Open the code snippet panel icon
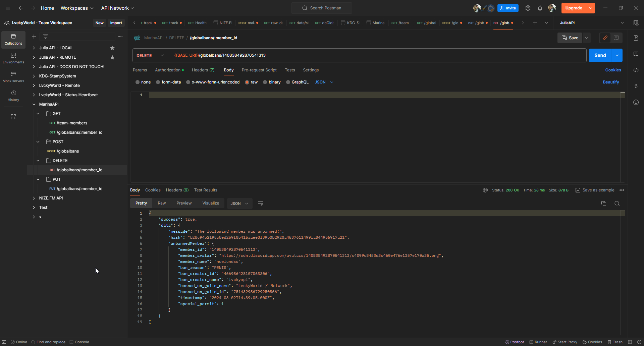The width and height of the screenshot is (644, 346). tap(636, 70)
